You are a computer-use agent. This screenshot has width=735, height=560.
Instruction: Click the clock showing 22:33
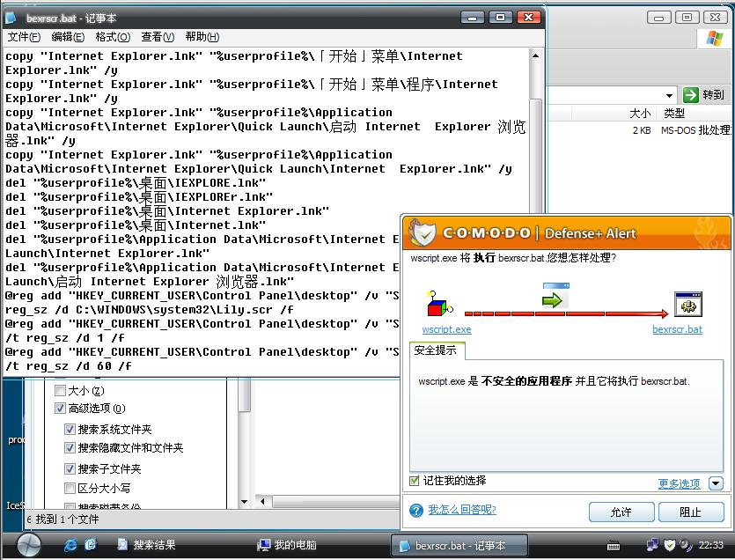pyautogui.click(x=710, y=545)
